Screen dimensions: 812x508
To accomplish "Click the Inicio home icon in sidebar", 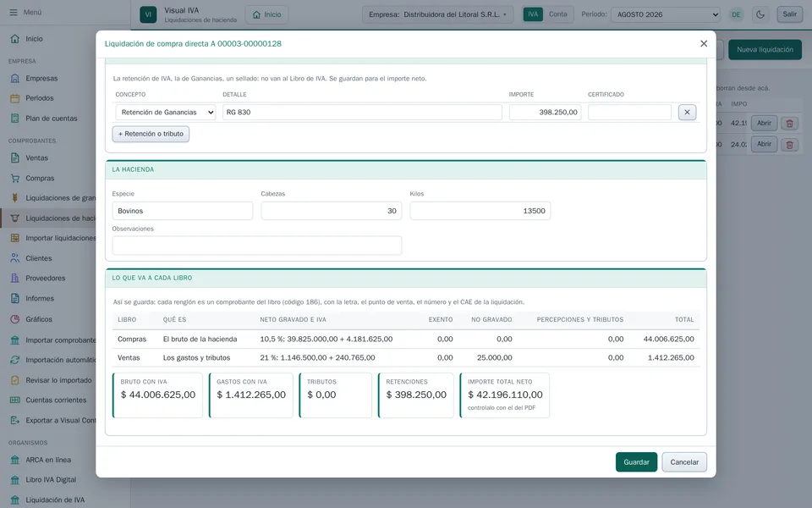I will point(15,39).
